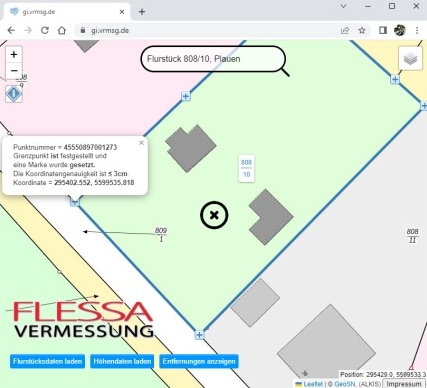Click the upper-left gray building in parcel

point(190,148)
